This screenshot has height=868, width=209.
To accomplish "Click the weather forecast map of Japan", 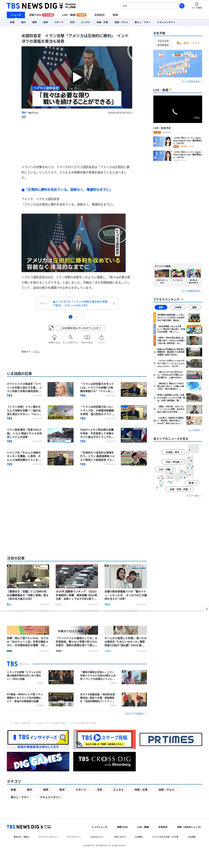I will (x=178, y=64).
